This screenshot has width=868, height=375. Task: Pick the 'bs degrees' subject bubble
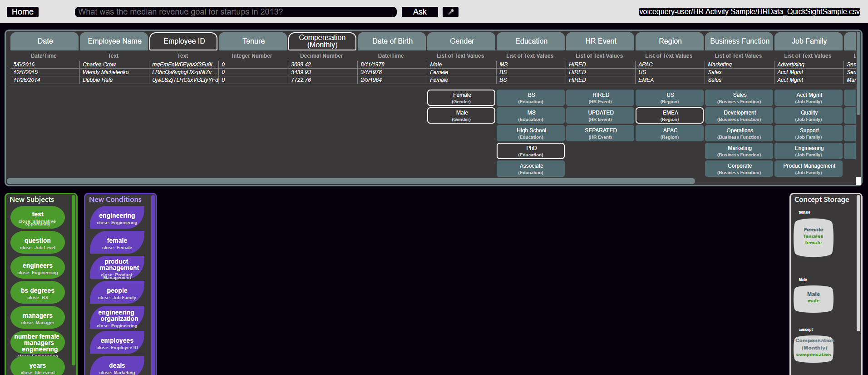[x=38, y=292]
